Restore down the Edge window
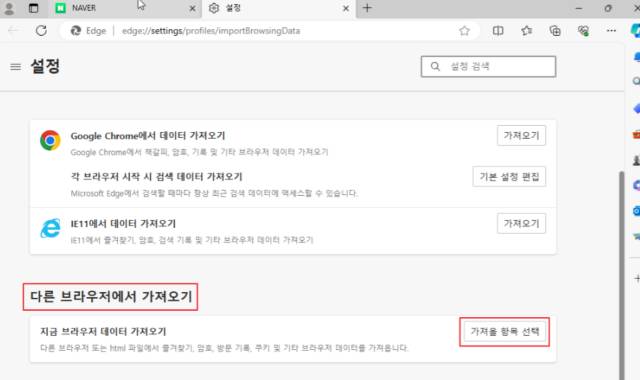 pyautogui.click(x=608, y=8)
